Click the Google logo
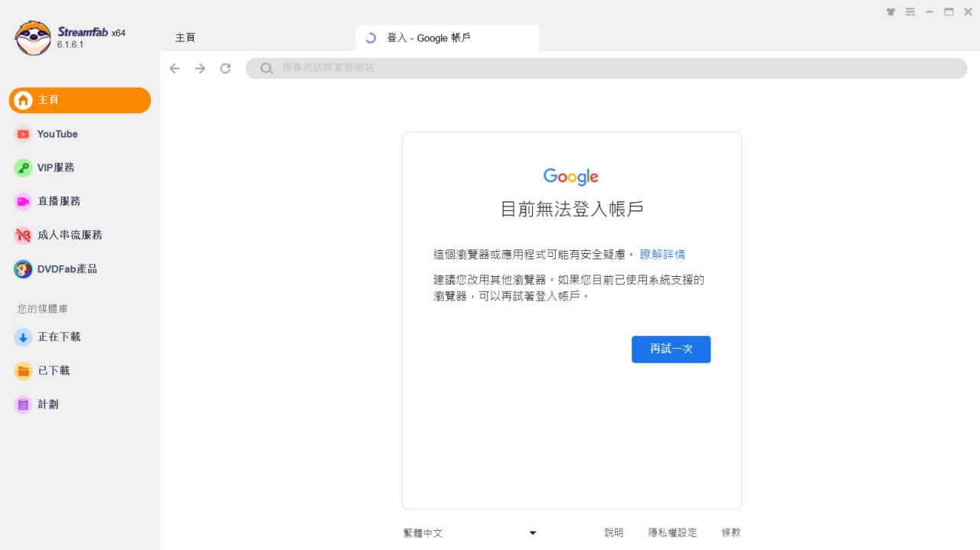The image size is (980, 550). [x=571, y=177]
